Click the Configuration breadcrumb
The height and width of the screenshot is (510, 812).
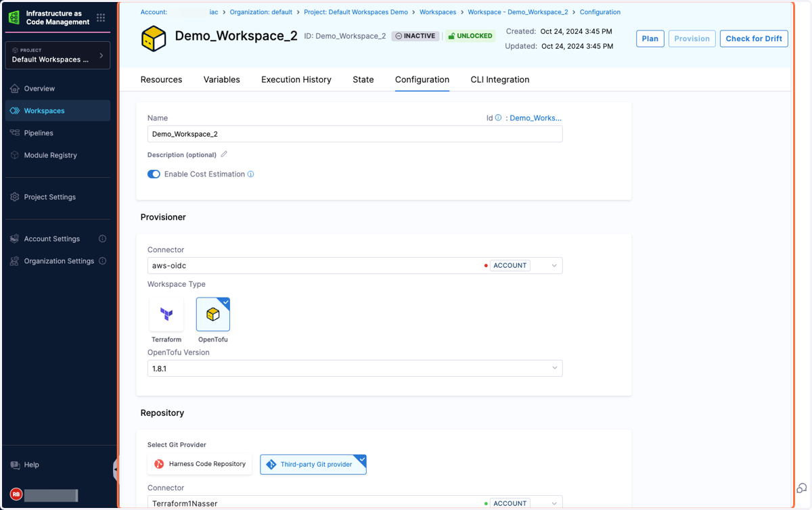point(600,12)
